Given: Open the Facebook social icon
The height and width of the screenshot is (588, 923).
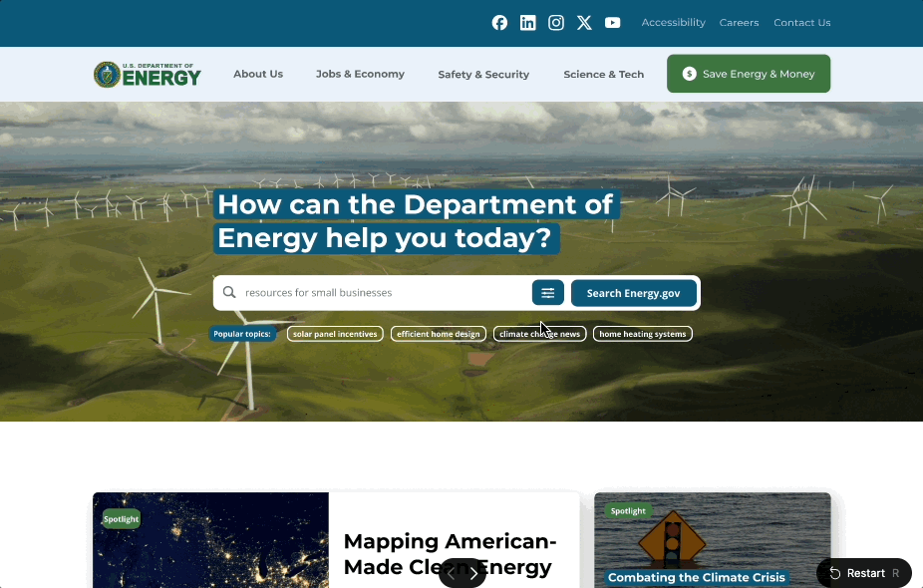Looking at the screenshot, I should coord(499,22).
